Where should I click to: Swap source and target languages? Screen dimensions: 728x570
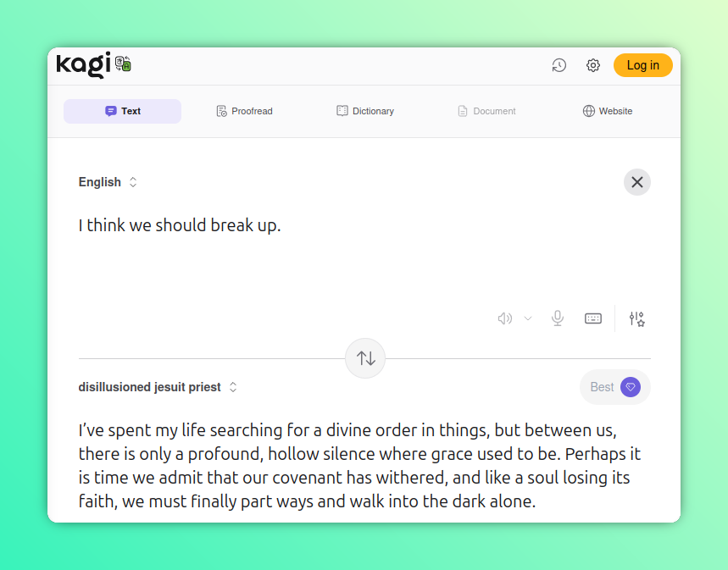[x=365, y=358]
